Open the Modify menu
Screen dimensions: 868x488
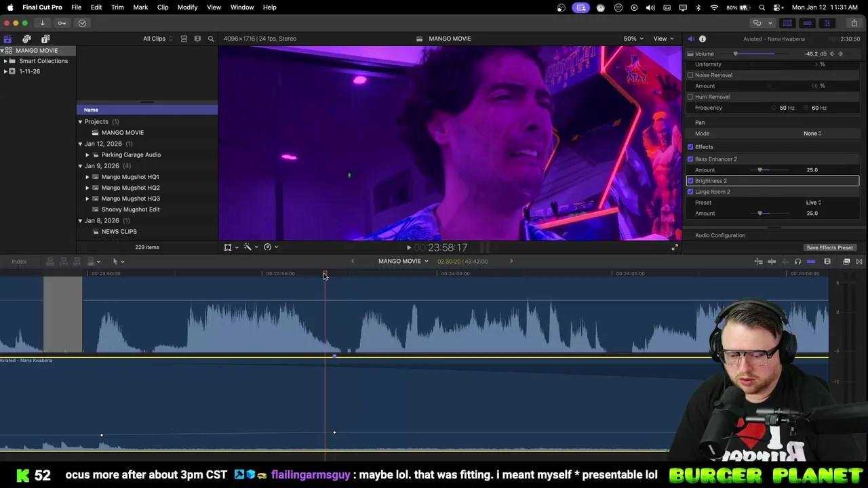coord(187,7)
